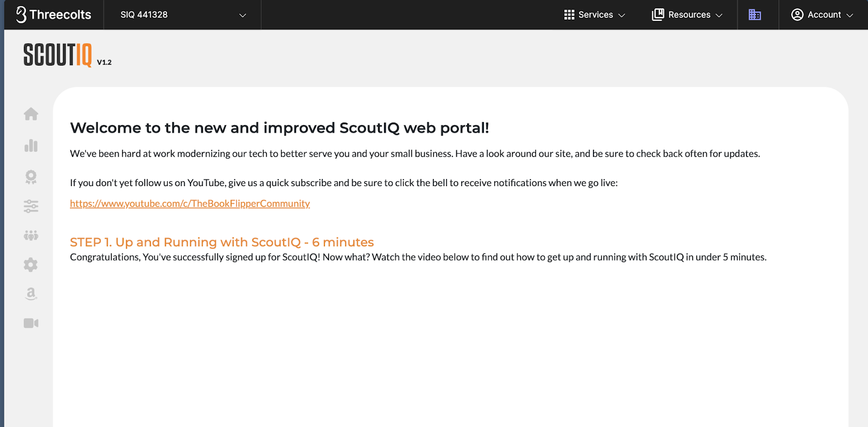Screen dimensions: 868x427
Task: Expand the Services menu chevron
Action: pos(622,15)
